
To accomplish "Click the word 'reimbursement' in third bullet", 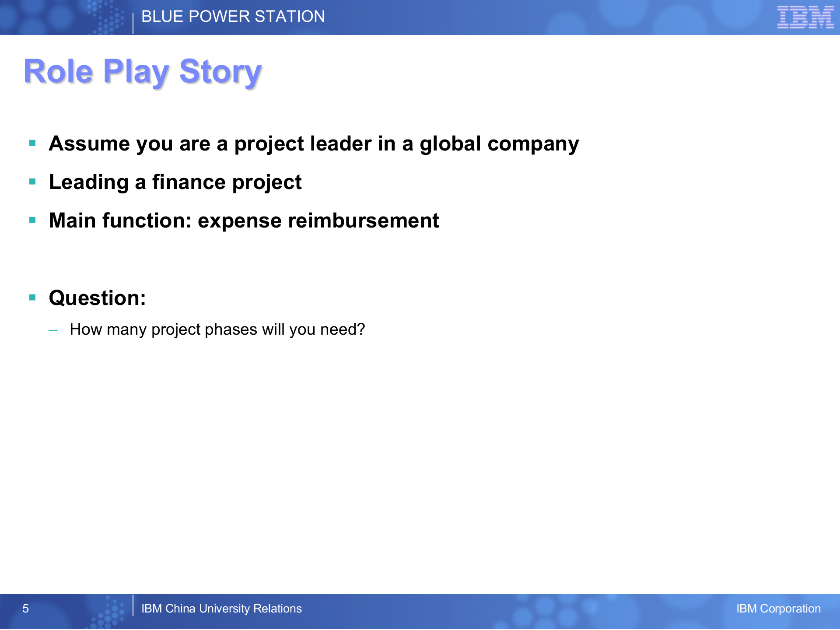I will 363,220.
